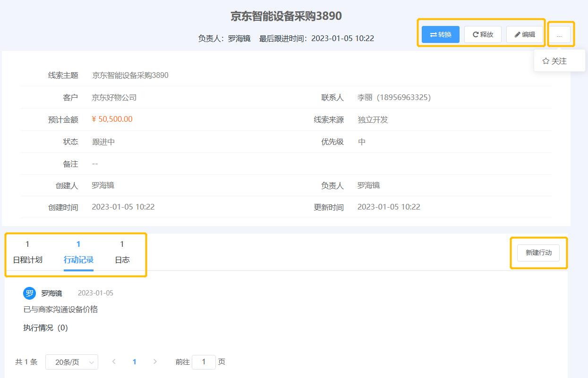The width and height of the screenshot is (588, 378).
Task: Go to next page arrow
Action: click(155, 362)
